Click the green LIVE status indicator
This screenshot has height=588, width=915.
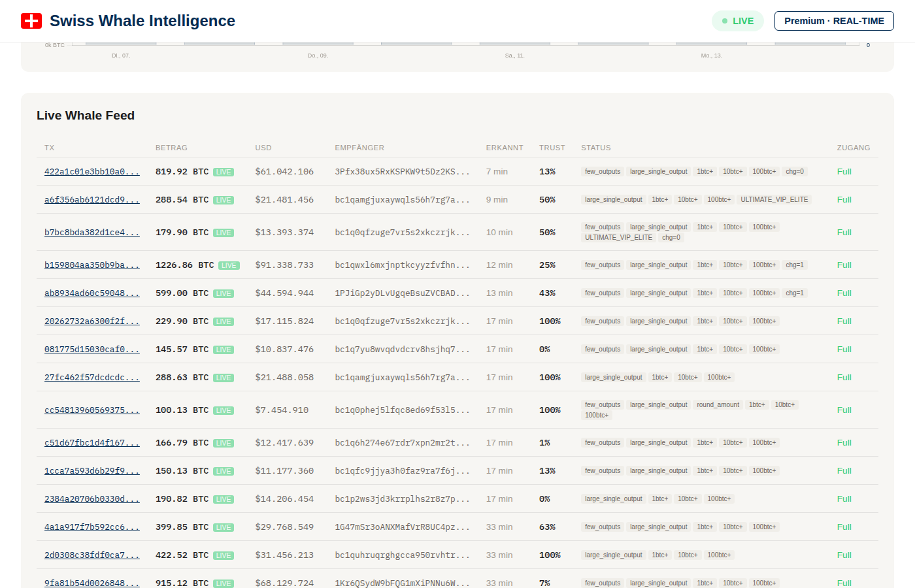pos(737,21)
